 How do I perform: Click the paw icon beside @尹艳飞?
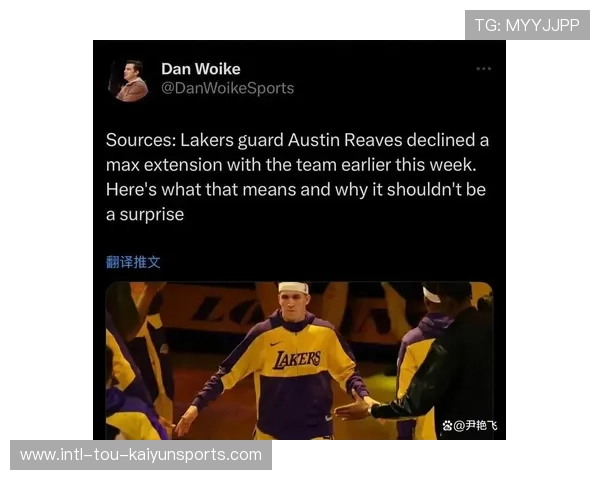pyautogui.click(x=447, y=425)
